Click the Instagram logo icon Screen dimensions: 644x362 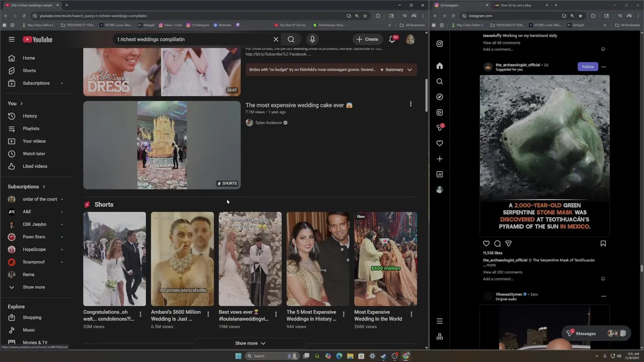click(440, 44)
